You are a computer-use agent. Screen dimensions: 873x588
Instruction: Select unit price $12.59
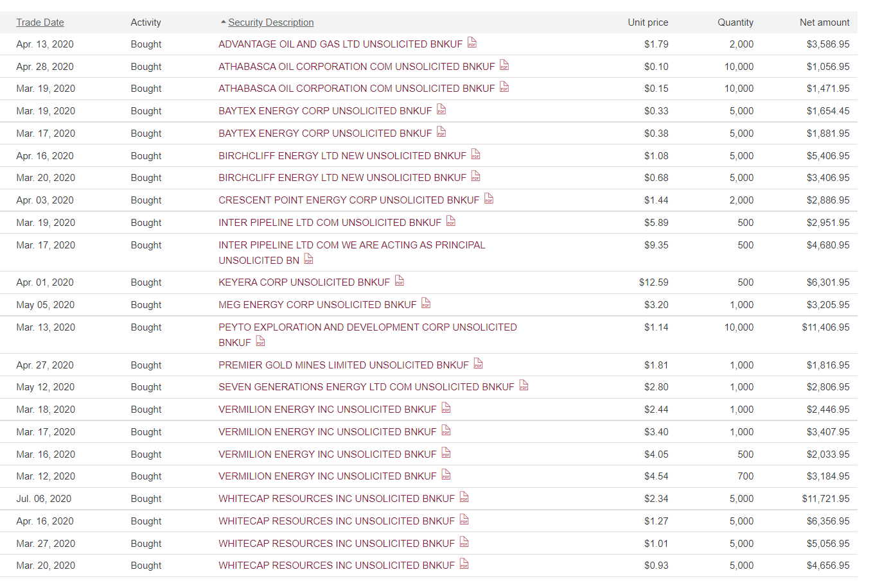(654, 282)
